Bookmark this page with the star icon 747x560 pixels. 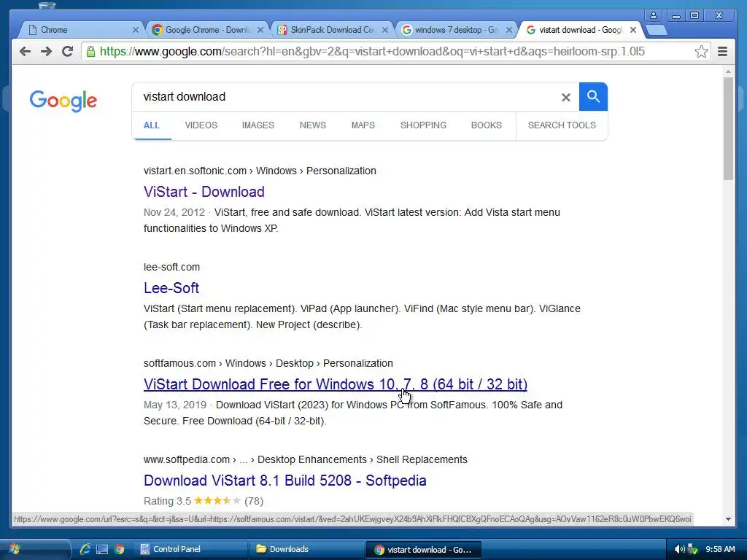701,52
